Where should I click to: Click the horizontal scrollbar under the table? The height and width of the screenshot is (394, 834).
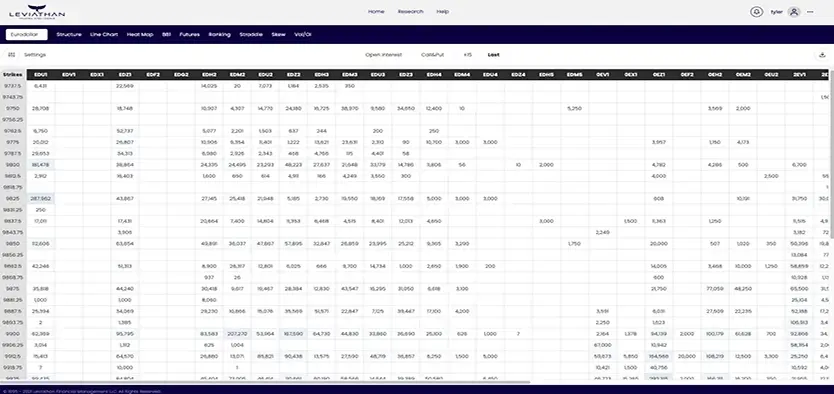(265, 382)
